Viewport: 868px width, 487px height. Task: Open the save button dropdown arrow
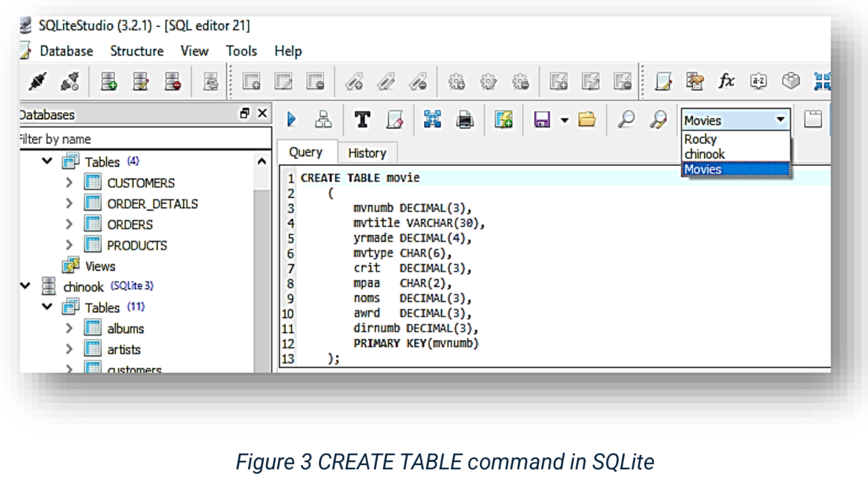click(564, 120)
